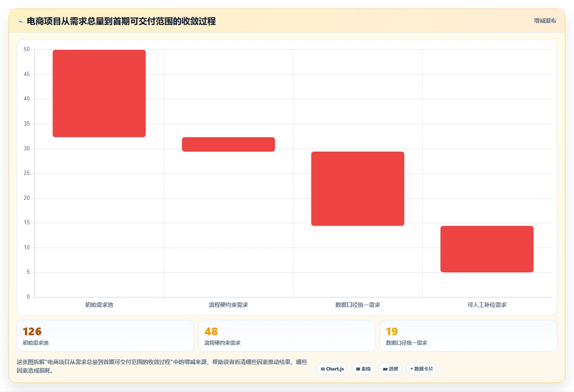Click the chart title 电商项目从需求总量到首期可交付范围的收敛过程
The image size is (574, 392).
(121, 21)
